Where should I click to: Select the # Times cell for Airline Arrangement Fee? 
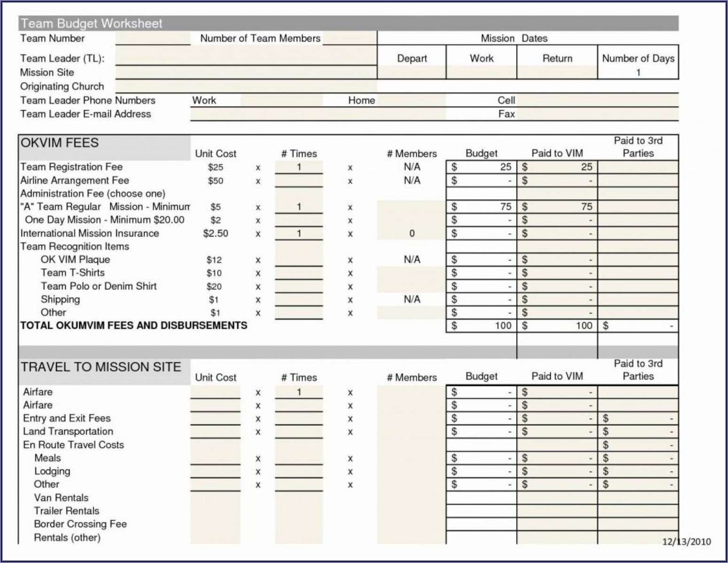(299, 180)
